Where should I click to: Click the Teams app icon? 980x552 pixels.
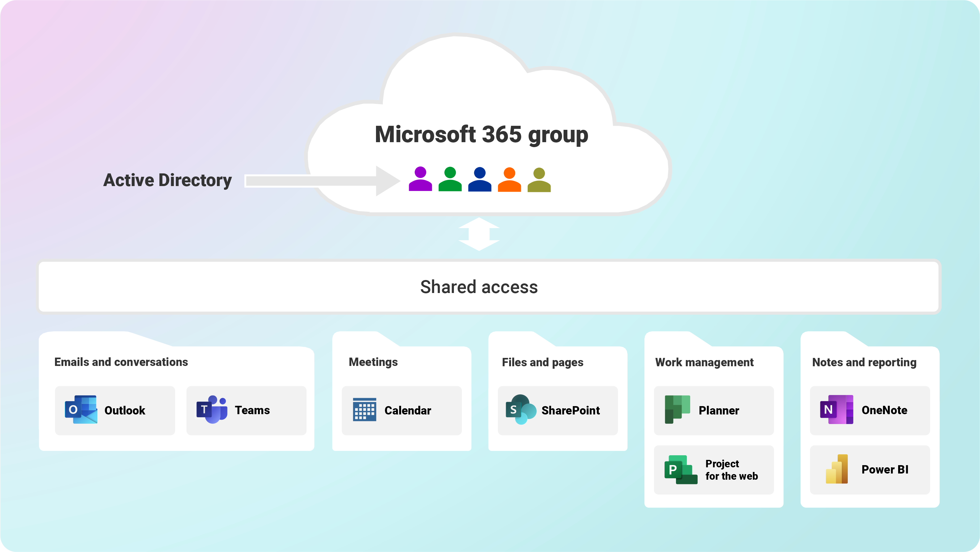point(212,410)
